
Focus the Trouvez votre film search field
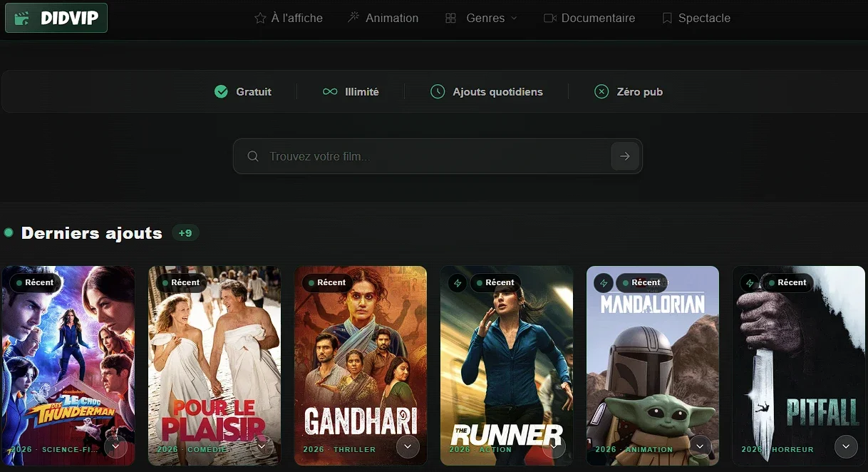438,156
